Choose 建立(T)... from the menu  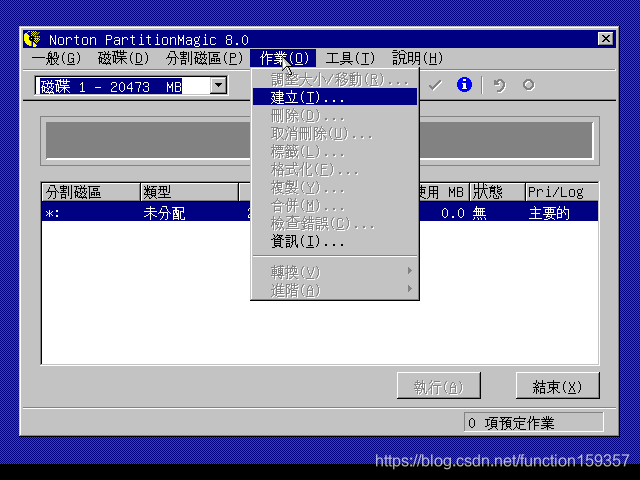point(335,97)
